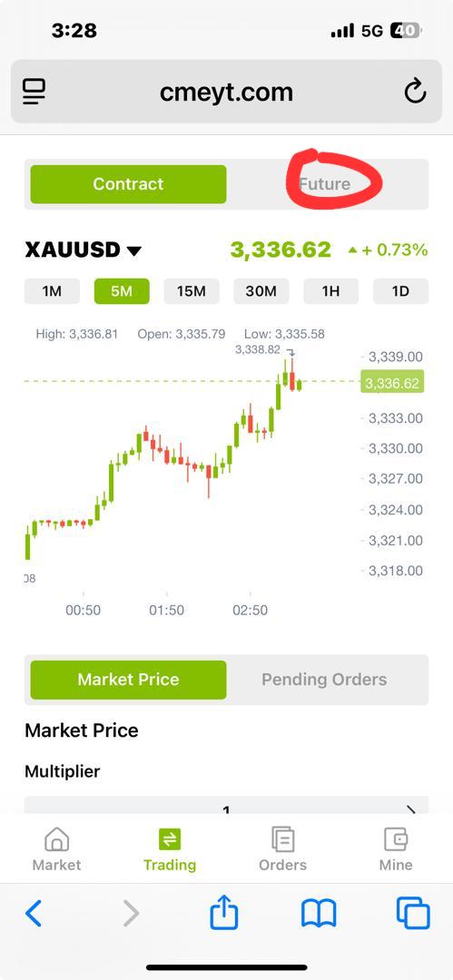
Task: Open the Multiplier selector chevron
Action: (x=411, y=810)
